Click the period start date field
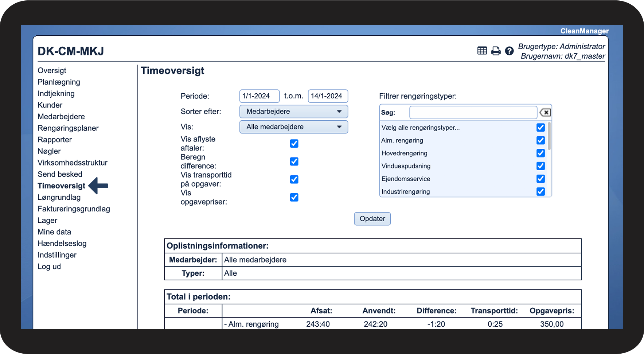Viewport: 644px width, 354px height. [259, 96]
